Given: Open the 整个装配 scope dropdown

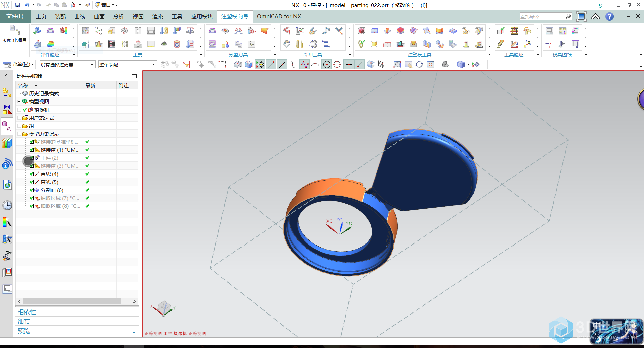Looking at the screenshot, I should click(x=127, y=64).
